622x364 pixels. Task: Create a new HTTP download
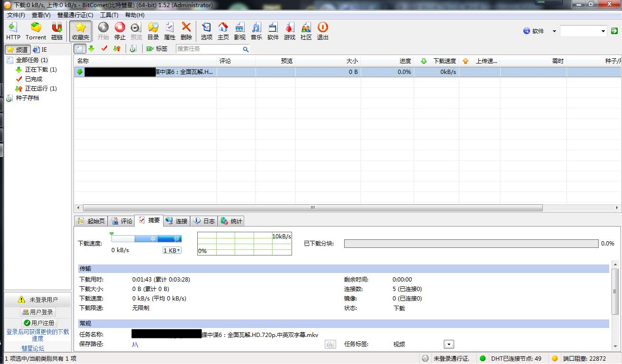pyautogui.click(x=13, y=31)
